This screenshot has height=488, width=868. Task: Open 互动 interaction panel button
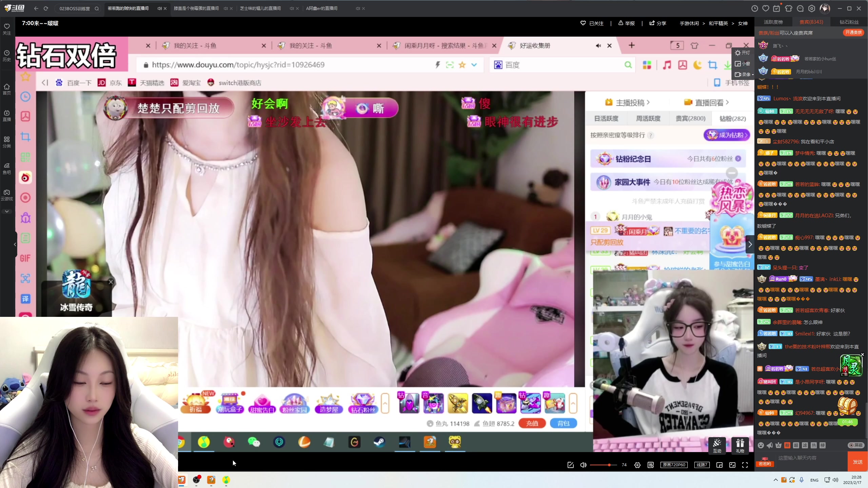[717, 446]
